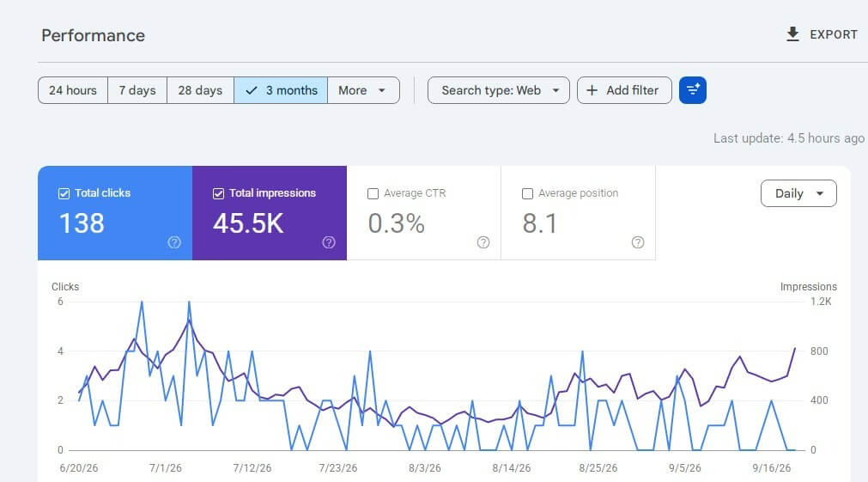Click the EXPORT button

[x=822, y=34]
